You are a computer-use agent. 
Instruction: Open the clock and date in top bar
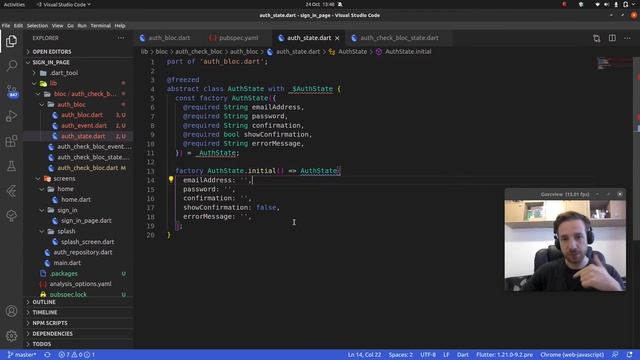320,4
